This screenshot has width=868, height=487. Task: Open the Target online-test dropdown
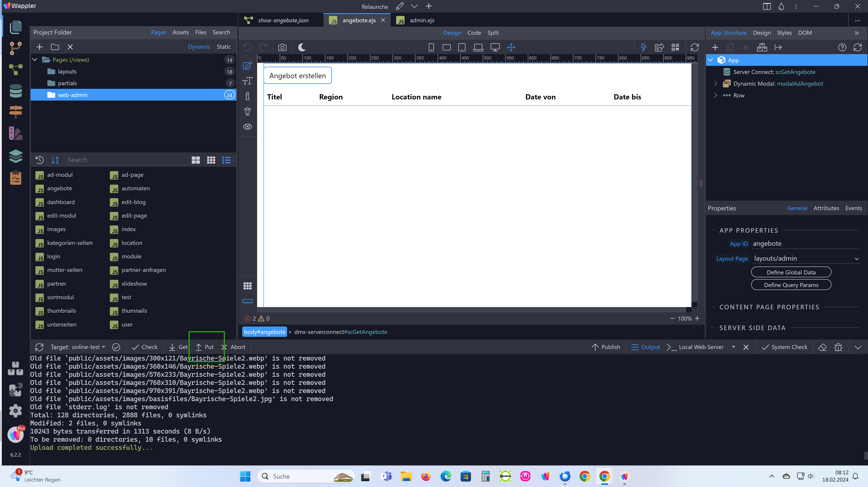tap(78, 347)
